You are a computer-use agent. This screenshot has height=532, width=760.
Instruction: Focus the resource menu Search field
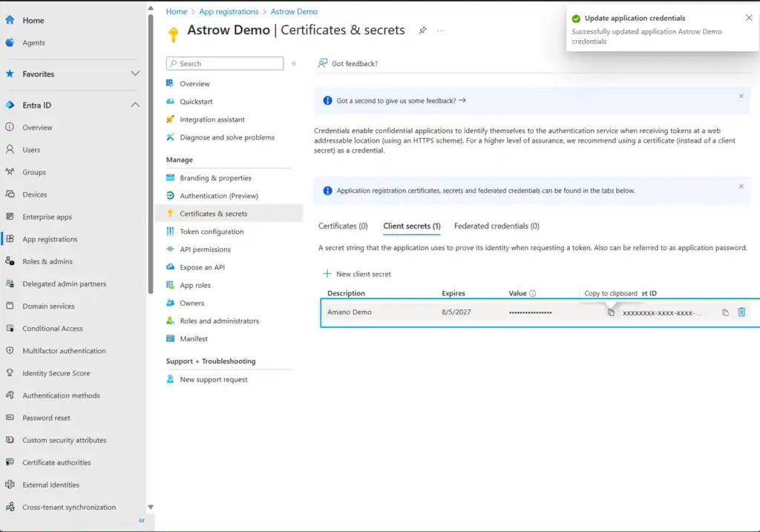[225, 64]
